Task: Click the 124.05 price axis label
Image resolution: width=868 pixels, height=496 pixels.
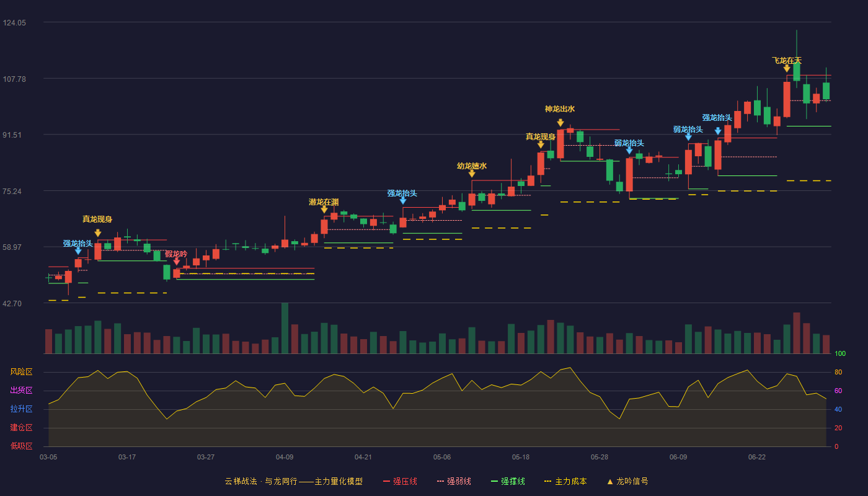Action: (x=14, y=23)
